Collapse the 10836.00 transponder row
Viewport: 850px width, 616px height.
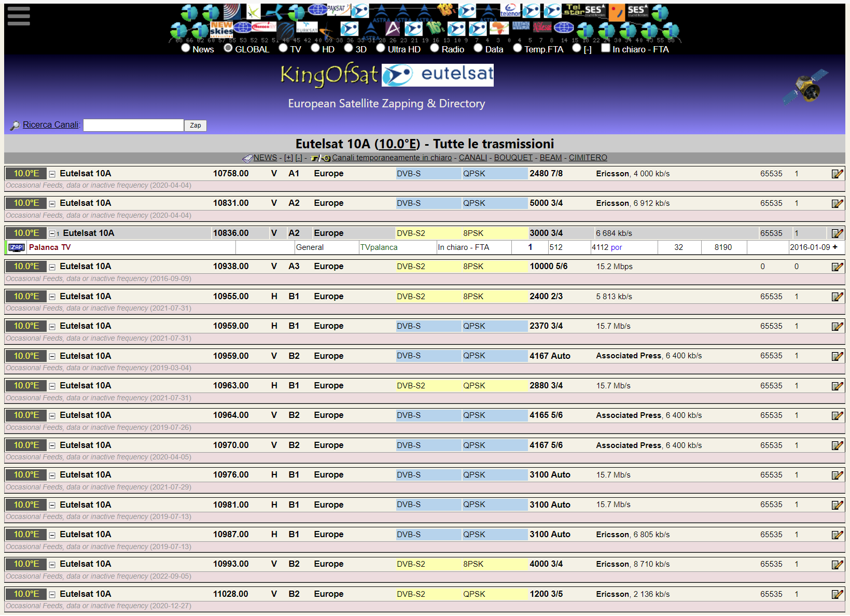[52, 233]
